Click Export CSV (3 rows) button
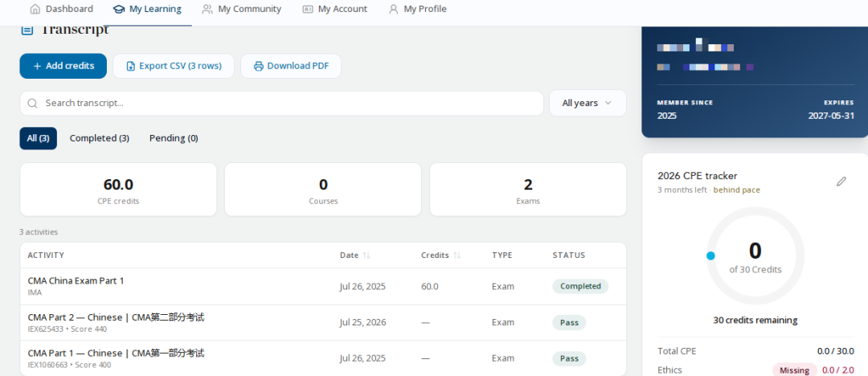868x376 pixels. [x=174, y=66]
